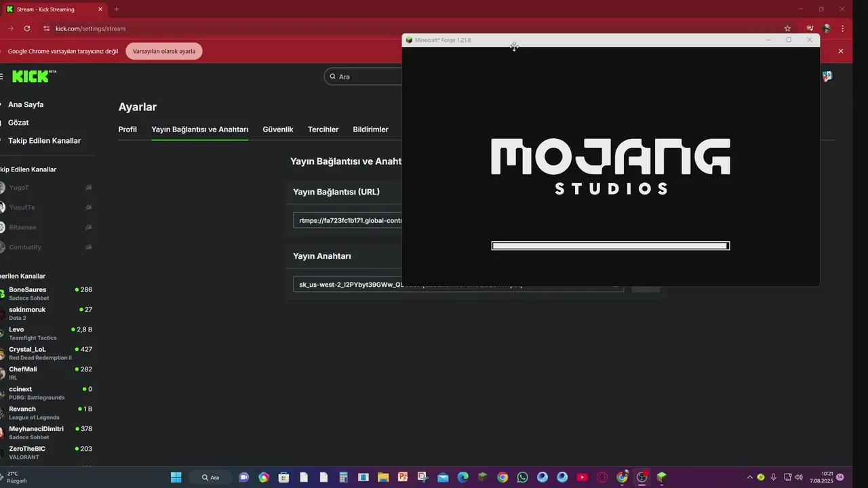Dismiss the default browser notification bar
The image size is (868, 488).
[841, 51]
